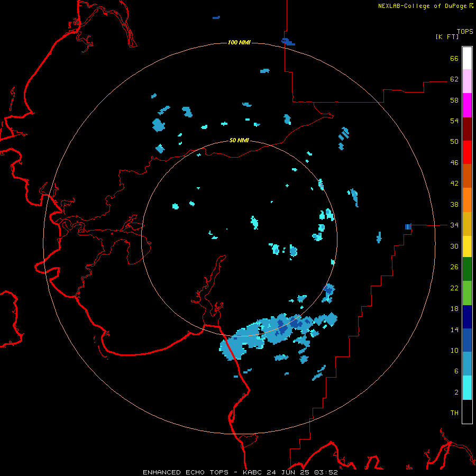
Task: Click the [K FT] units label
Action: click(x=447, y=36)
